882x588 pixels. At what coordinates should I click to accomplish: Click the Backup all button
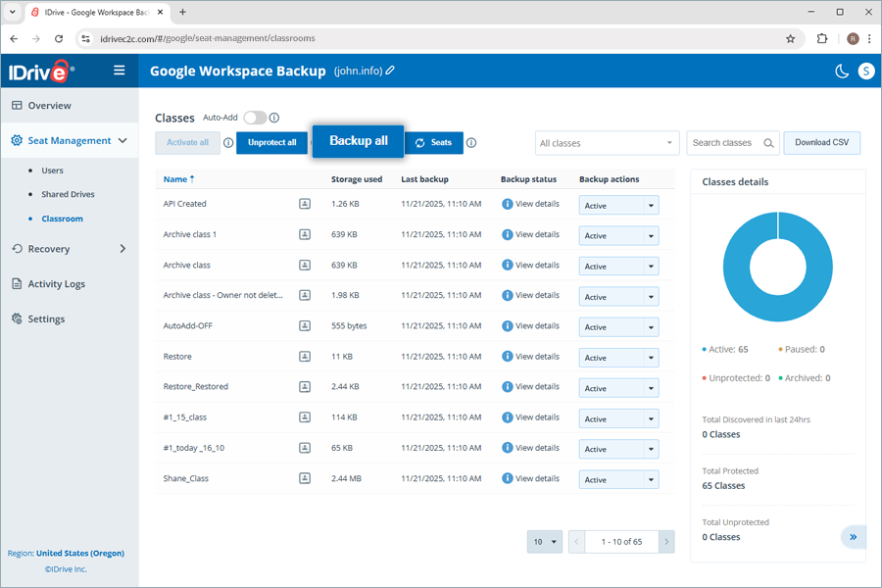point(357,140)
